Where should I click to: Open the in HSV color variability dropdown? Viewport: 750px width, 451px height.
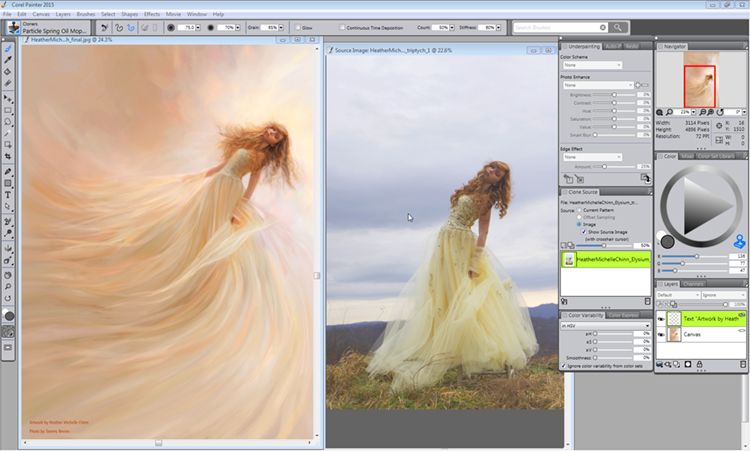point(604,325)
